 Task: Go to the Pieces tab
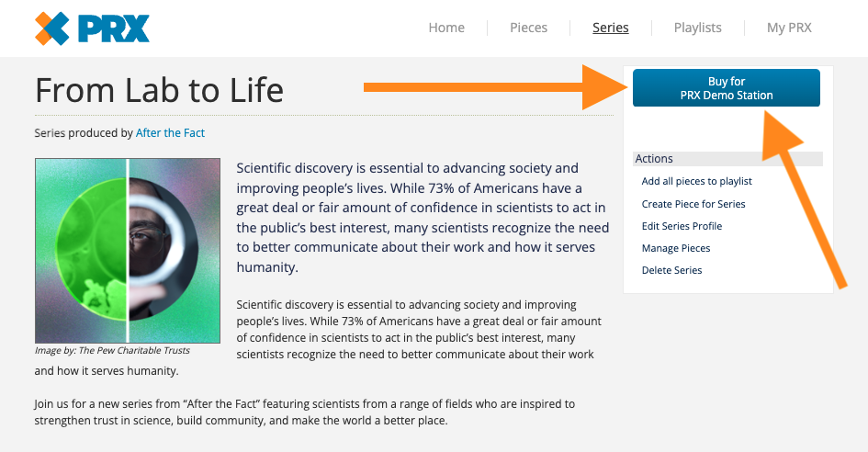tap(528, 28)
